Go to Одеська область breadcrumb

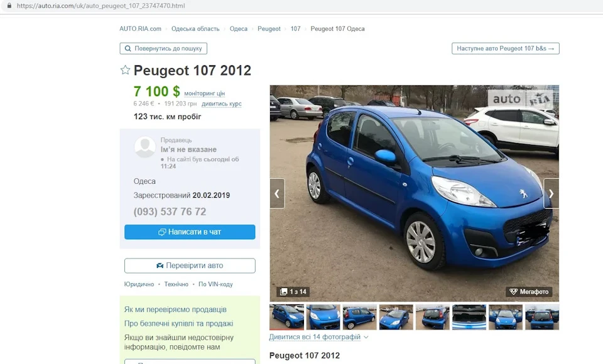click(195, 29)
